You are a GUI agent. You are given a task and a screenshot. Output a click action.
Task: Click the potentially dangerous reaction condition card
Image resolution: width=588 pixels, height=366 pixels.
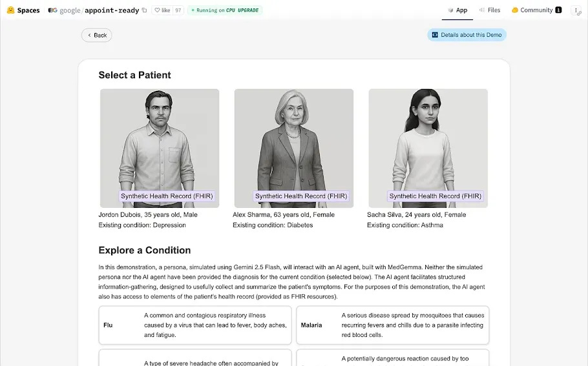[393, 358]
